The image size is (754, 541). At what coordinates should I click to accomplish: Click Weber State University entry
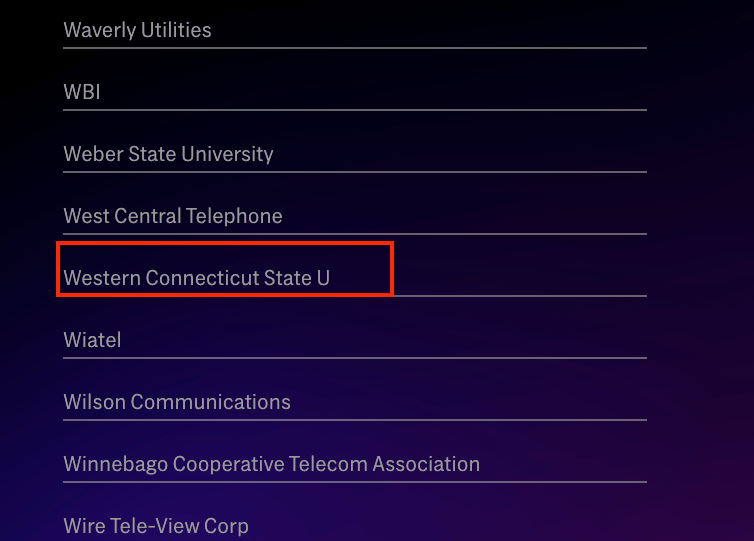tap(168, 154)
